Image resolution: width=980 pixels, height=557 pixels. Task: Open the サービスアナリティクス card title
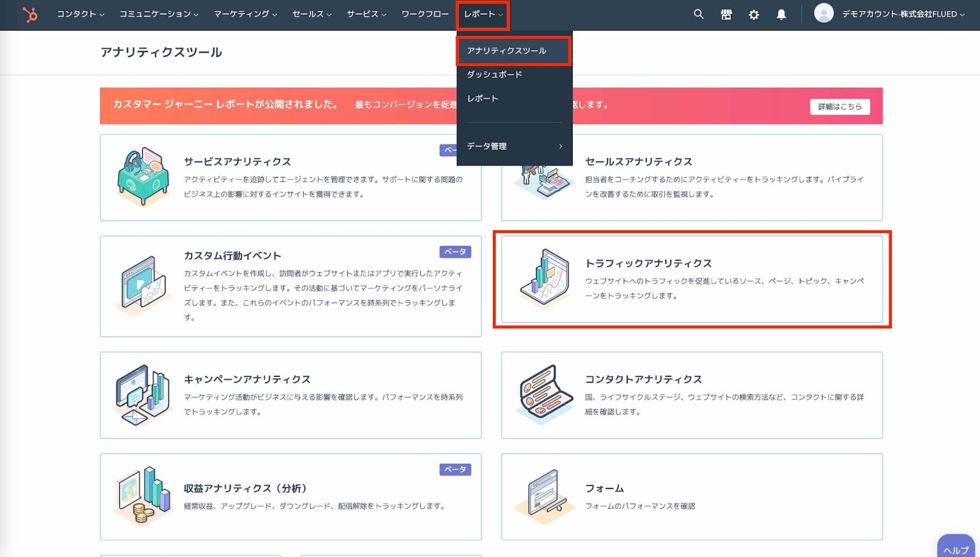tap(237, 162)
